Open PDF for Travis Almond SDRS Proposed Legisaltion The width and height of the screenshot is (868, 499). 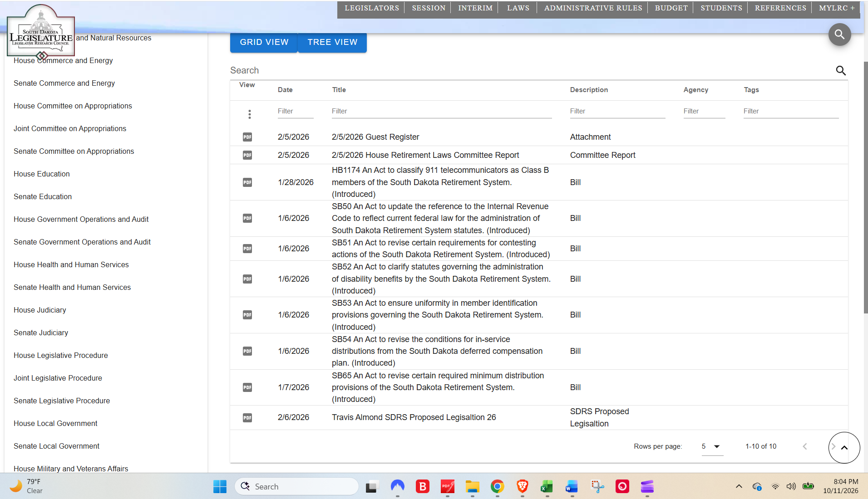click(x=247, y=418)
